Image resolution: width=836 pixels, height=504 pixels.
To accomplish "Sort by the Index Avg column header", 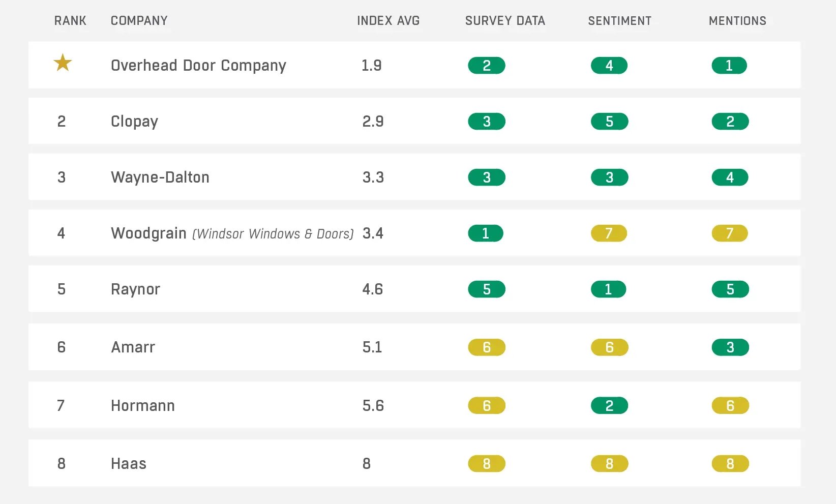I will pos(388,21).
